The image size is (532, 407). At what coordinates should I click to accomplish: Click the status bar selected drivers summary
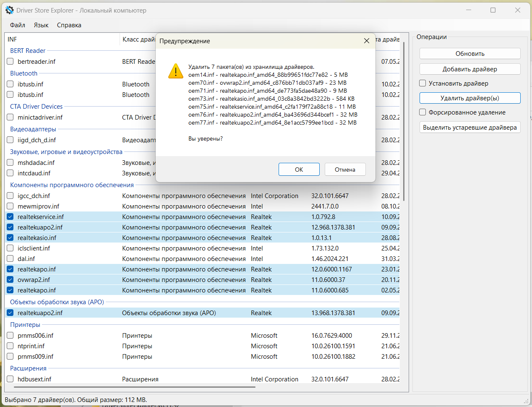point(76,400)
